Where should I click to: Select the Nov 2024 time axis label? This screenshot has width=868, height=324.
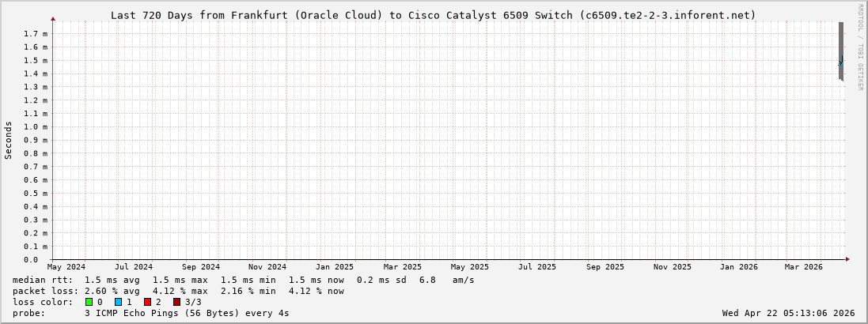[x=267, y=267]
